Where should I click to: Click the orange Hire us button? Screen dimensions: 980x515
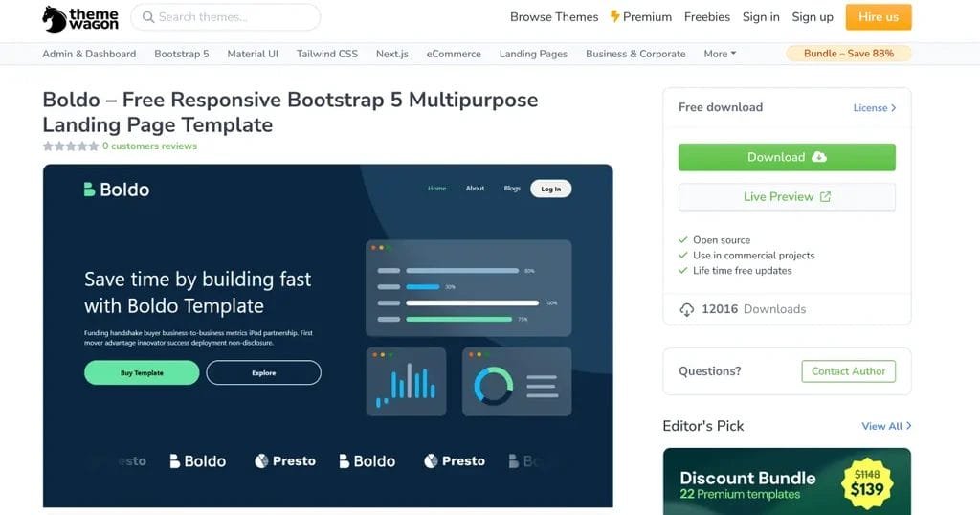tap(879, 17)
